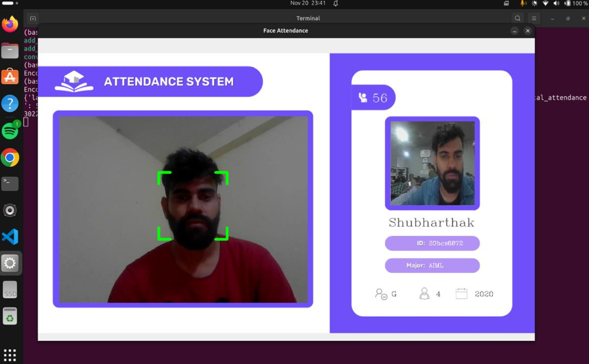Click the calendar starting-year icon
The width and height of the screenshot is (589, 364).
[x=461, y=293]
